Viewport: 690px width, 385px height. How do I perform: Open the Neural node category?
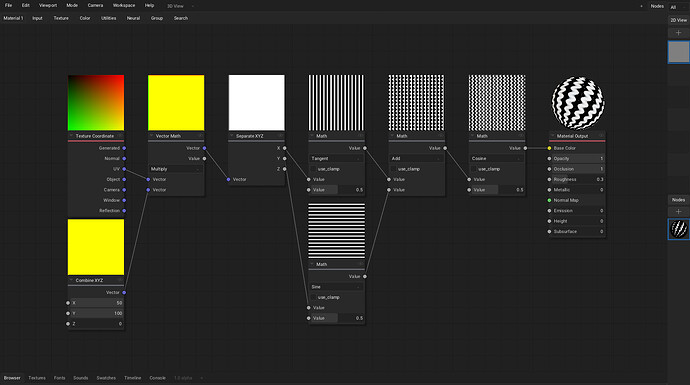pyautogui.click(x=133, y=18)
